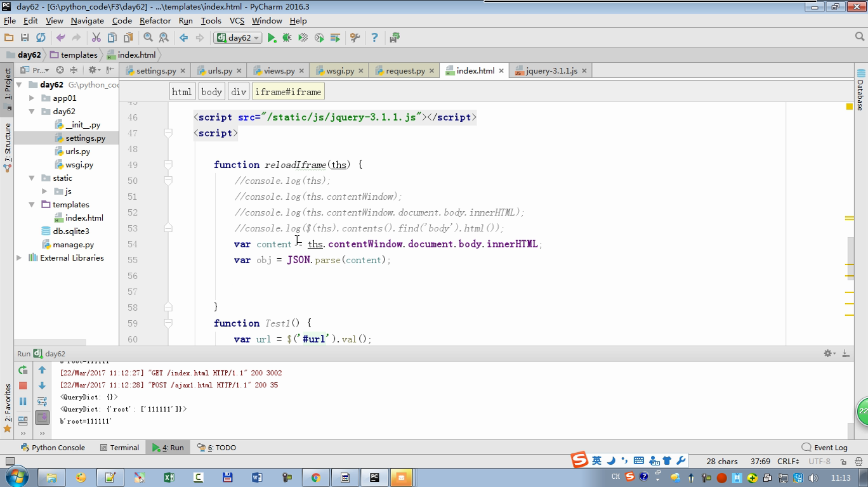Toggle the 7: Structure tool window
Image resolution: width=868 pixels, height=487 pixels.
click(7, 146)
